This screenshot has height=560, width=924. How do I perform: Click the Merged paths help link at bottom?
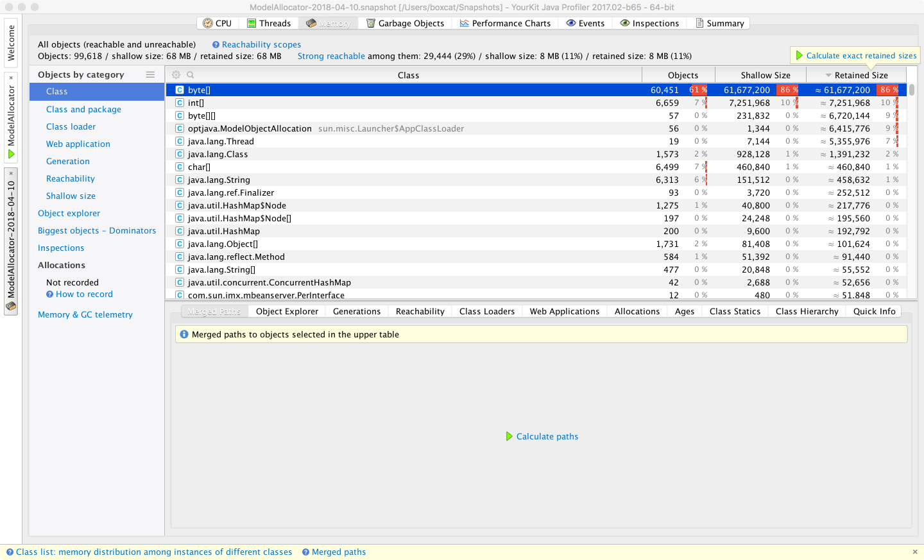[x=338, y=552]
